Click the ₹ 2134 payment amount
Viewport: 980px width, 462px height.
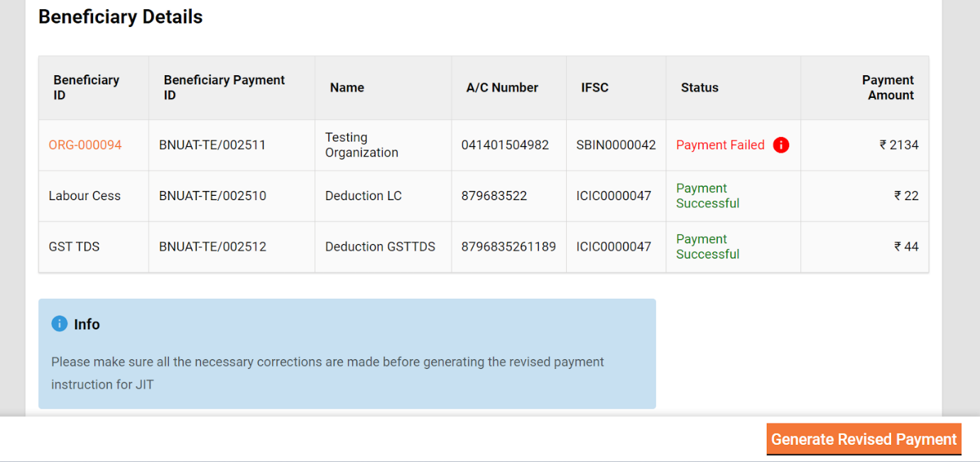(x=898, y=145)
